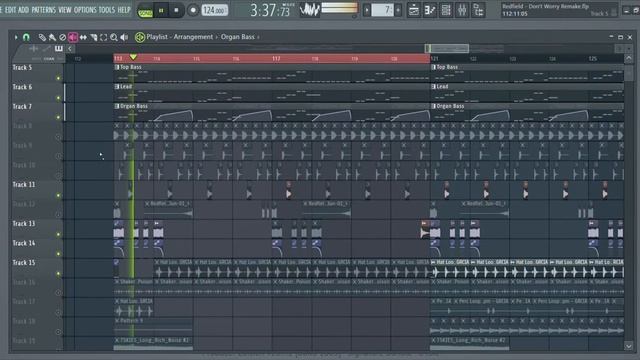Open the HELP menu
This screenshot has height=360, width=640.
coord(124,10)
